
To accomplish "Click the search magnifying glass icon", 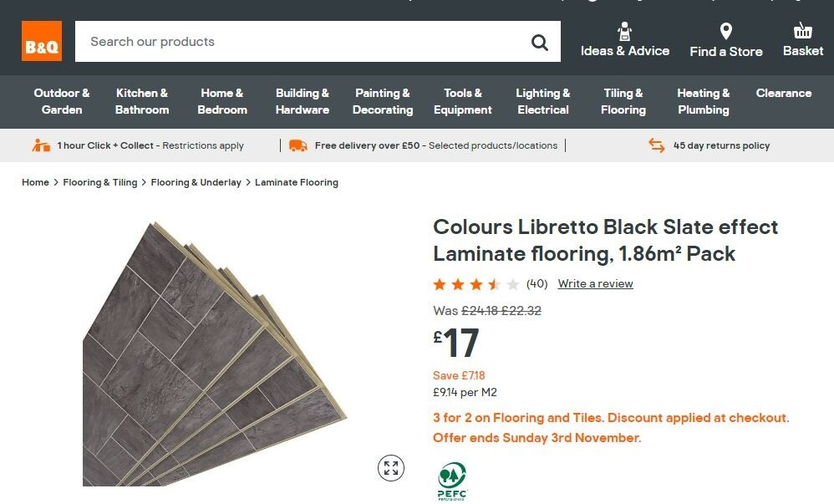I will pyautogui.click(x=540, y=42).
